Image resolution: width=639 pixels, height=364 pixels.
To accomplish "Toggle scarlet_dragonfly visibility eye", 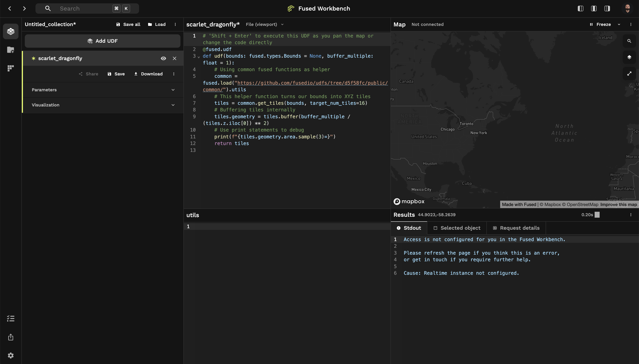I will tap(163, 58).
